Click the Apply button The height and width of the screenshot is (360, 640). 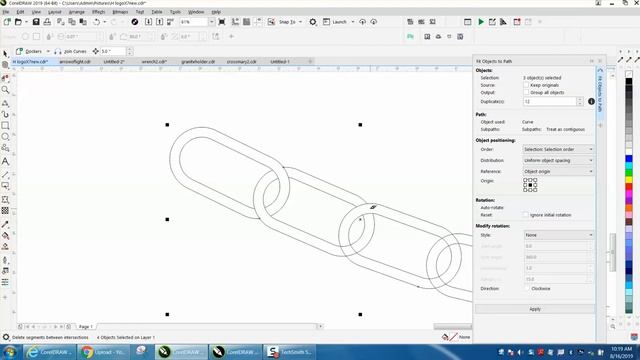(535, 309)
